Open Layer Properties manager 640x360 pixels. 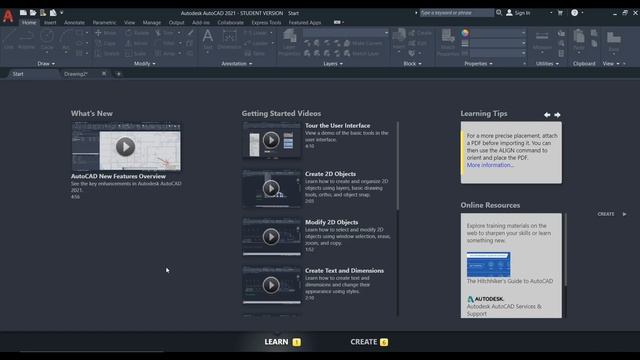(289, 42)
